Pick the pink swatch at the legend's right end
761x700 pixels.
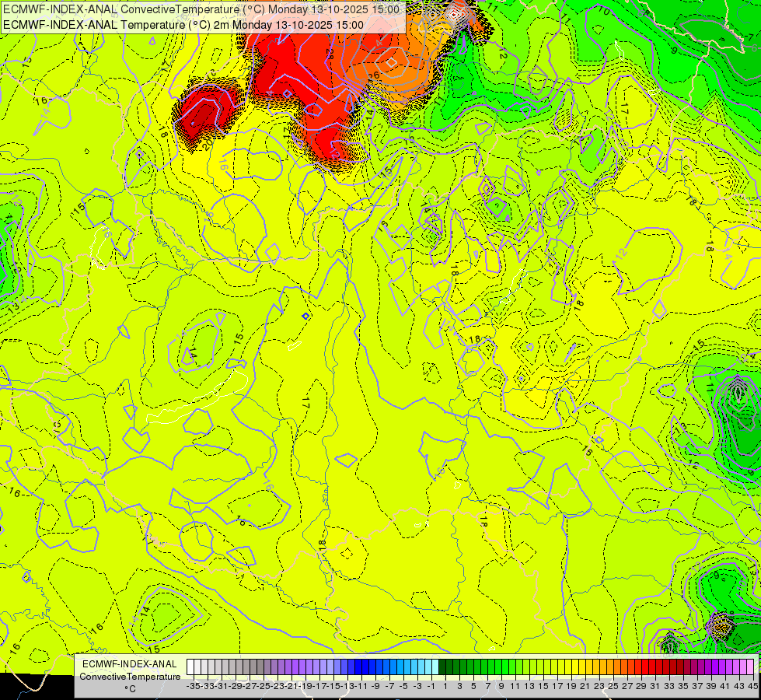[x=750, y=667]
